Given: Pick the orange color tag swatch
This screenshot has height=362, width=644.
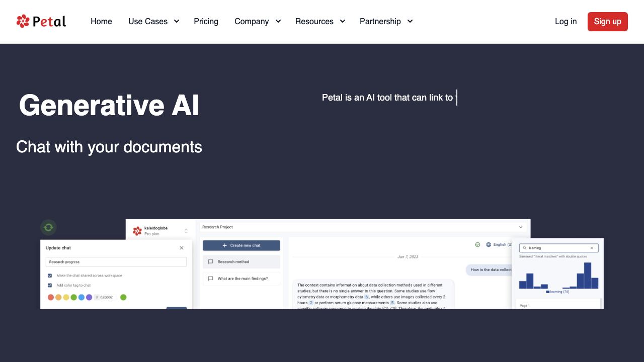Looking at the screenshot, I should [x=58, y=297].
